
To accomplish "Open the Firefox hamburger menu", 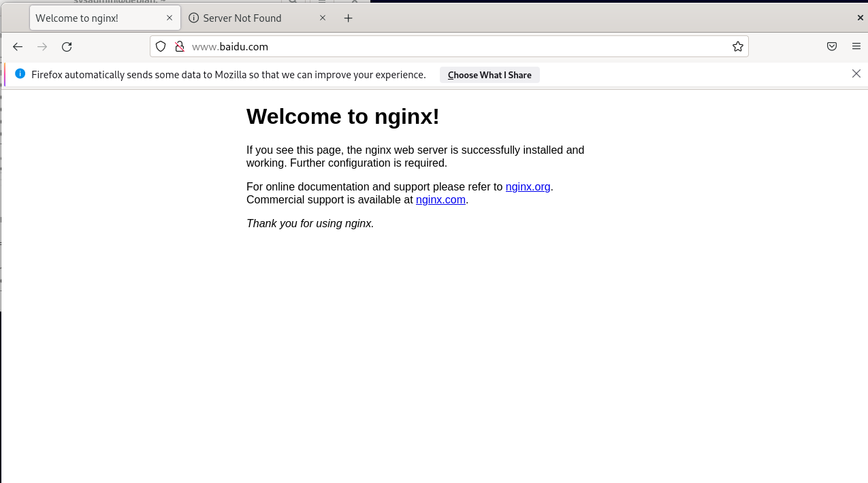I will 856,46.
